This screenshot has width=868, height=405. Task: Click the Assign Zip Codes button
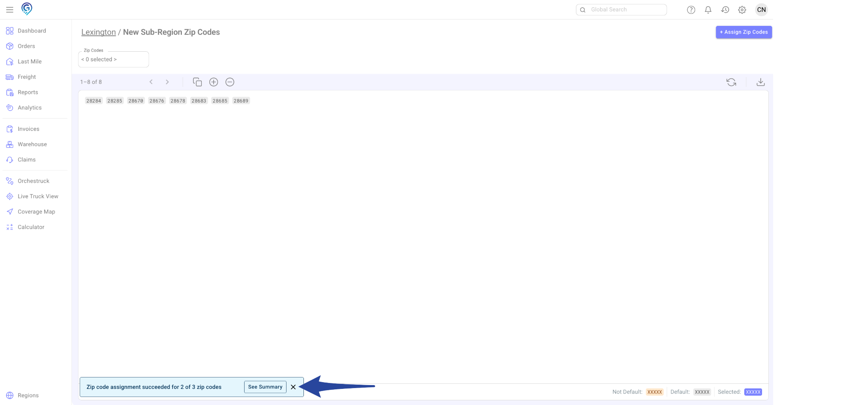point(743,32)
